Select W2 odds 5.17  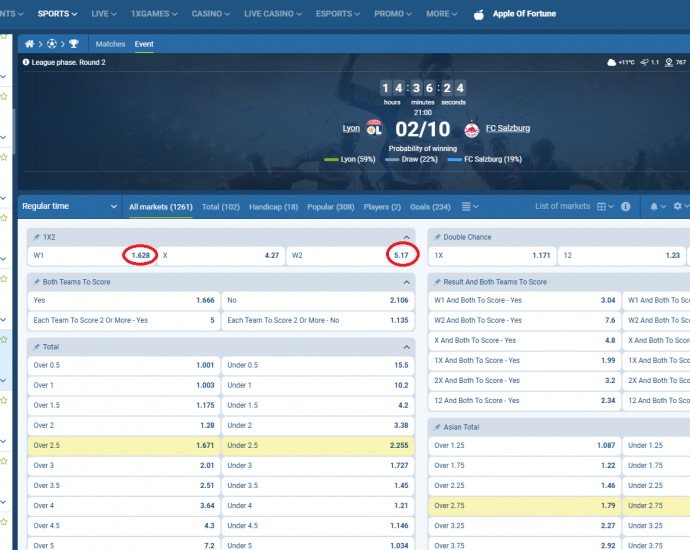pos(350,256)
